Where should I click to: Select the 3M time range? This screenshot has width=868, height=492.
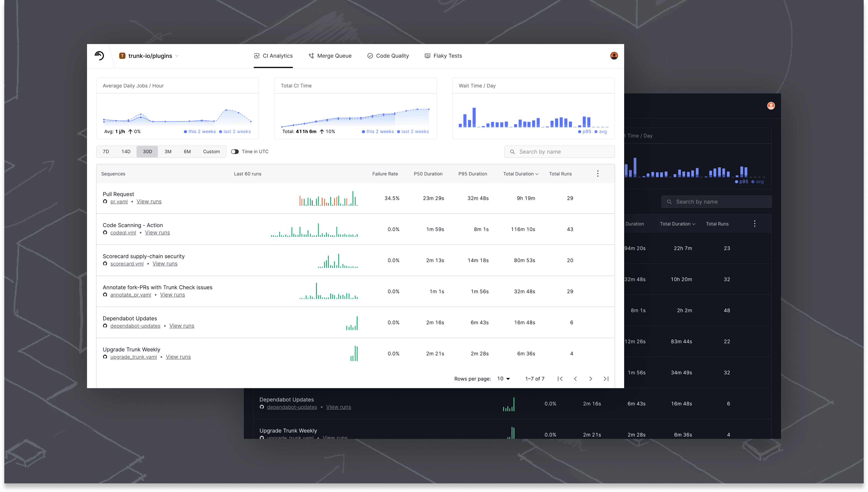(168, 152)
